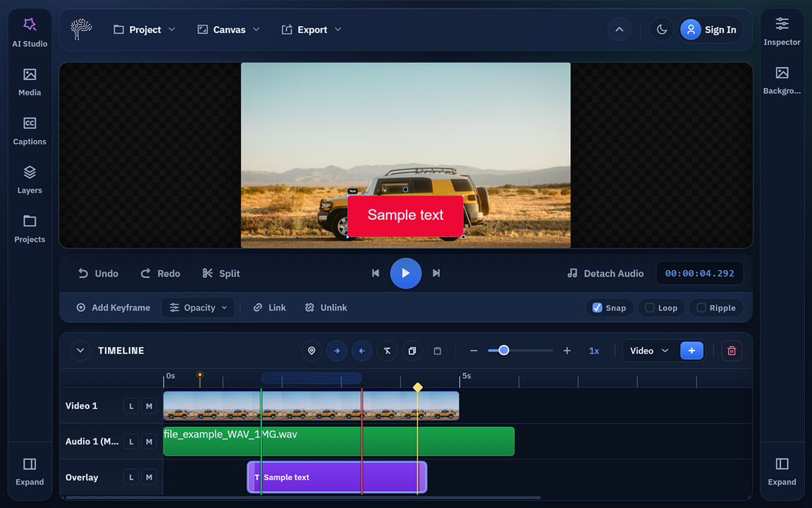Viewport: 812px width, 508px height.
Task: Delete selection with the red trash icon
Action: [732, 351]
